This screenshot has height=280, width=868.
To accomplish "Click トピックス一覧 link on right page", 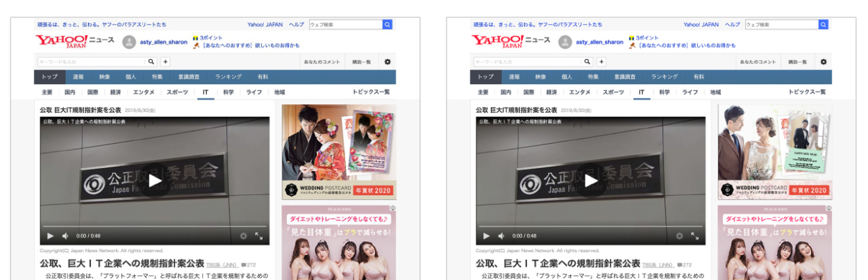I will click(806, 92).
